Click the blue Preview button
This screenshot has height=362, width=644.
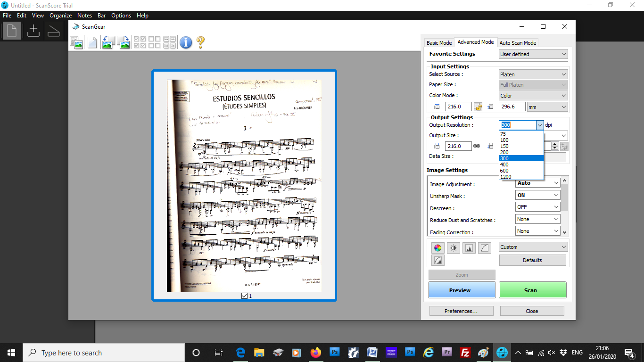[462, 290]
